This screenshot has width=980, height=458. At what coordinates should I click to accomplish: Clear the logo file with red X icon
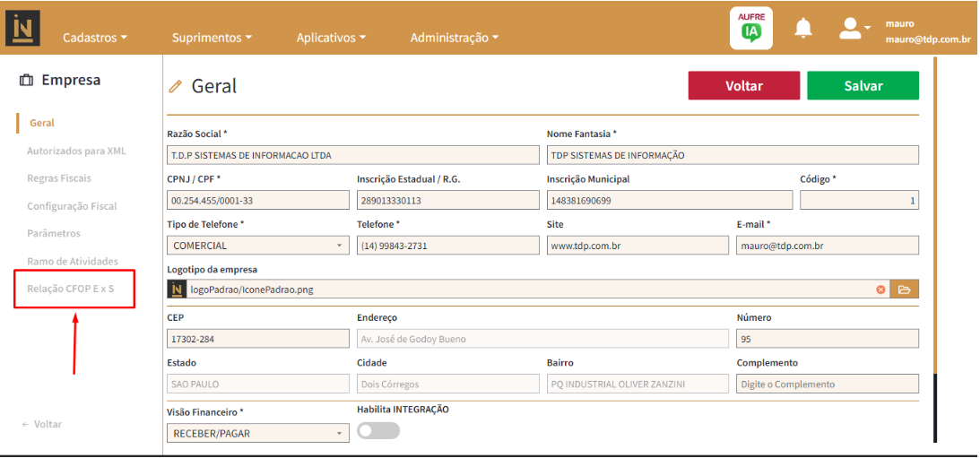tap(880, 289)
